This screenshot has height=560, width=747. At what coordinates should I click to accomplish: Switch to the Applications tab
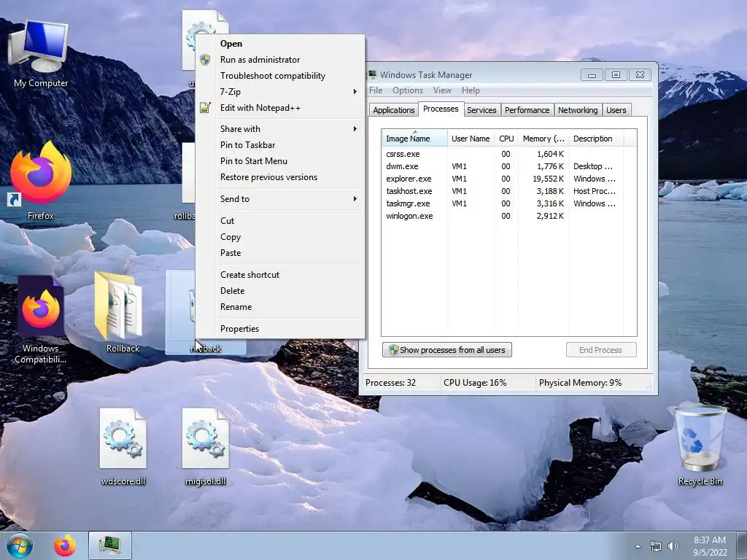point(393,110)
